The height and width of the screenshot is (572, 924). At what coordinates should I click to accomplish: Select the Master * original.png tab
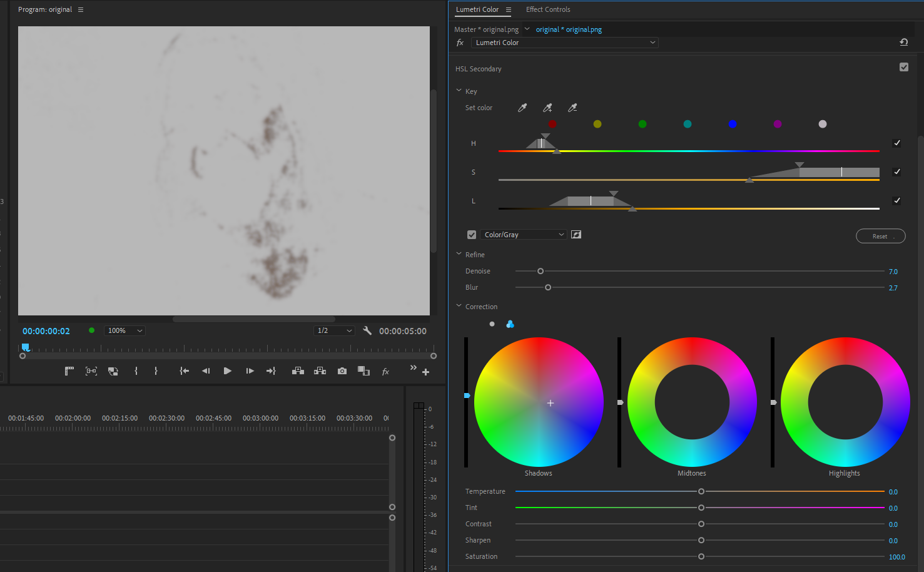click(486, 29)
